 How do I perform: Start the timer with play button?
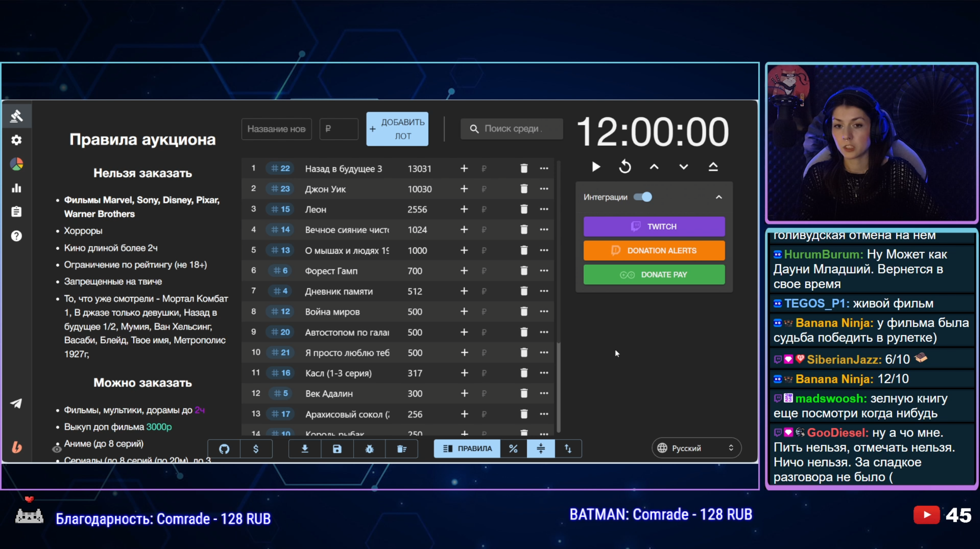pyautogui.click(x=596, y=167)
